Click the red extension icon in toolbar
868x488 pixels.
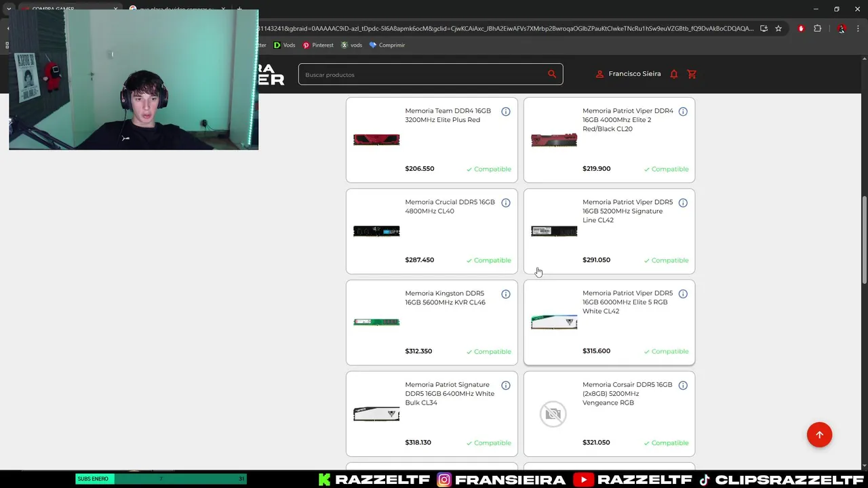coord(801,28)
